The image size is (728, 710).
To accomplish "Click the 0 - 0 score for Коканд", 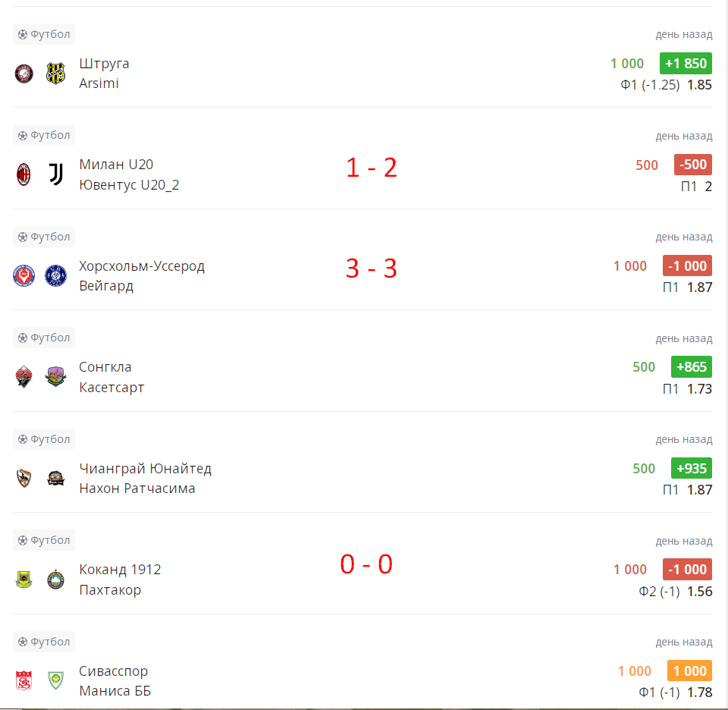I will click(366, 564).
